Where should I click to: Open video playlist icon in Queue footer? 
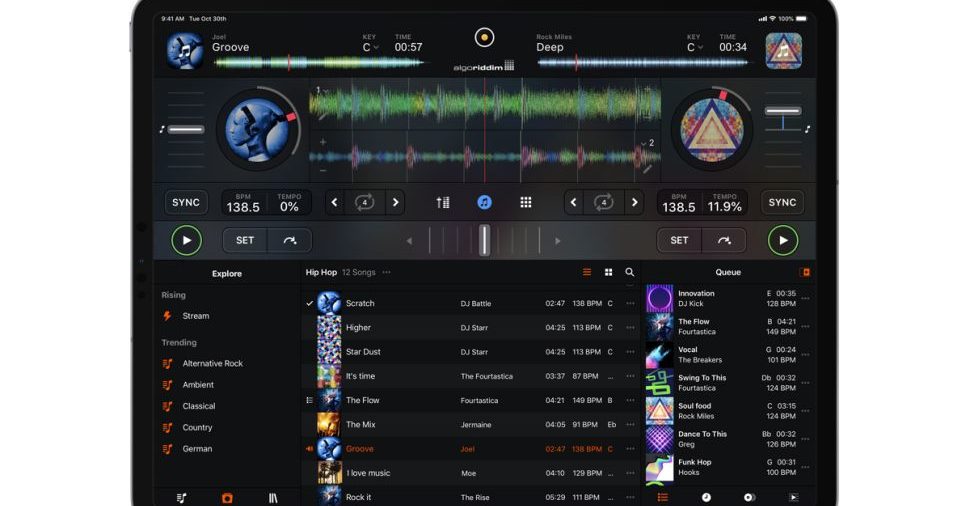(794, 497)
